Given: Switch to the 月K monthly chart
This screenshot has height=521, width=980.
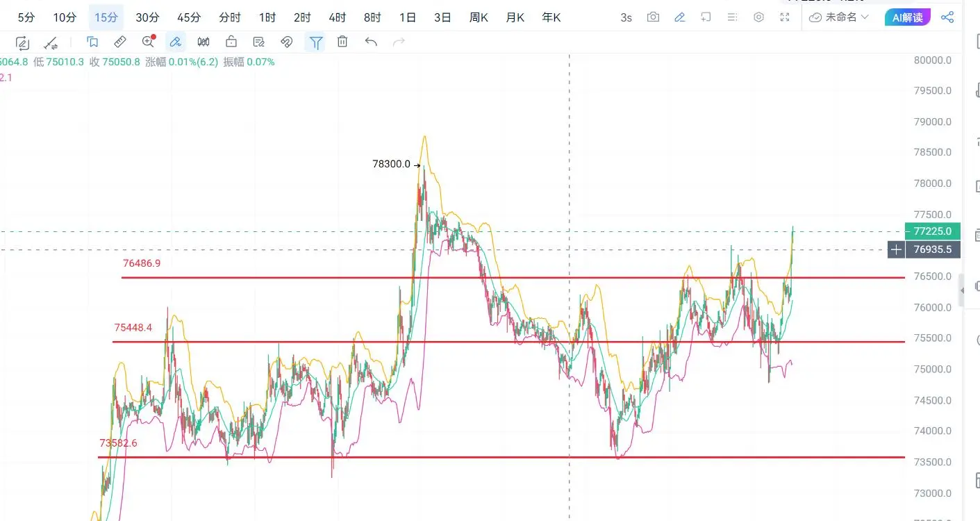Looking at the screenshot, I should point(515,17).
